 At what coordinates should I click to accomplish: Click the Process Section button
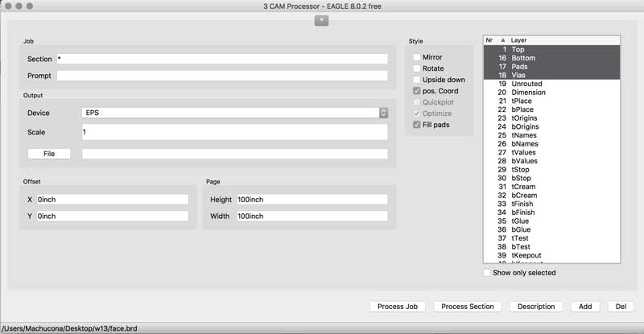[468, 307]
